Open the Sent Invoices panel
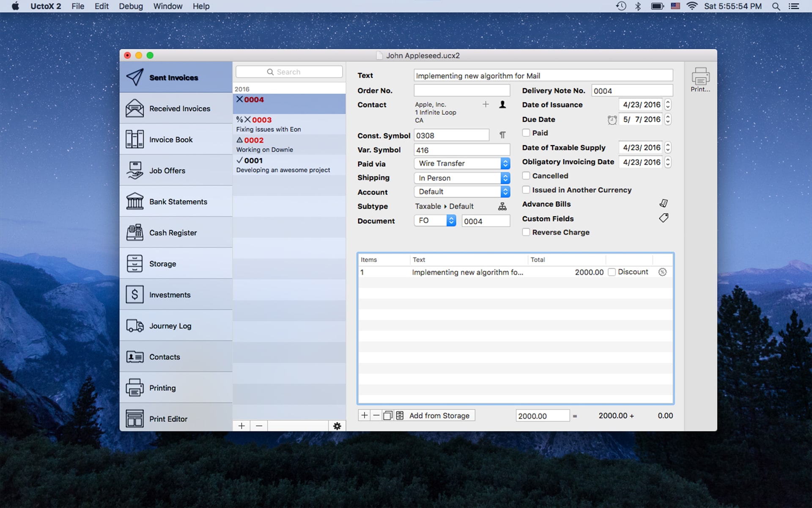812x508 pixels. click(x=174, y=77)
